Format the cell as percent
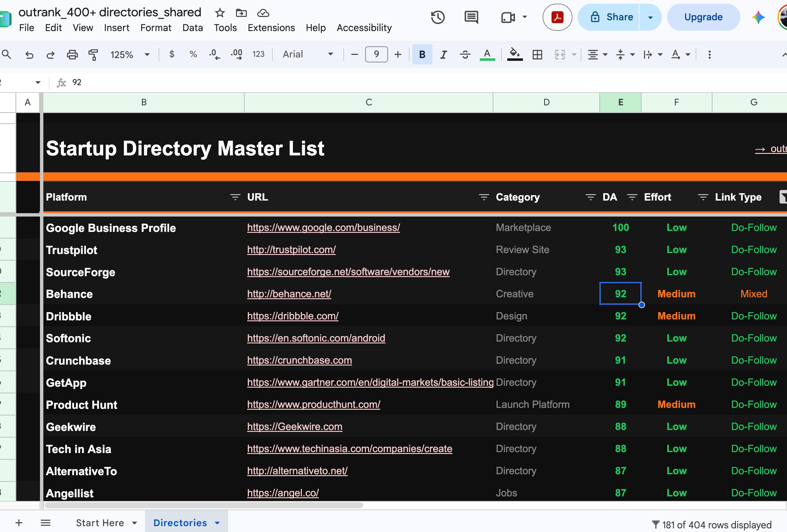Image resolution: width=787 pixels, height=532 pixels. (193, 54)
